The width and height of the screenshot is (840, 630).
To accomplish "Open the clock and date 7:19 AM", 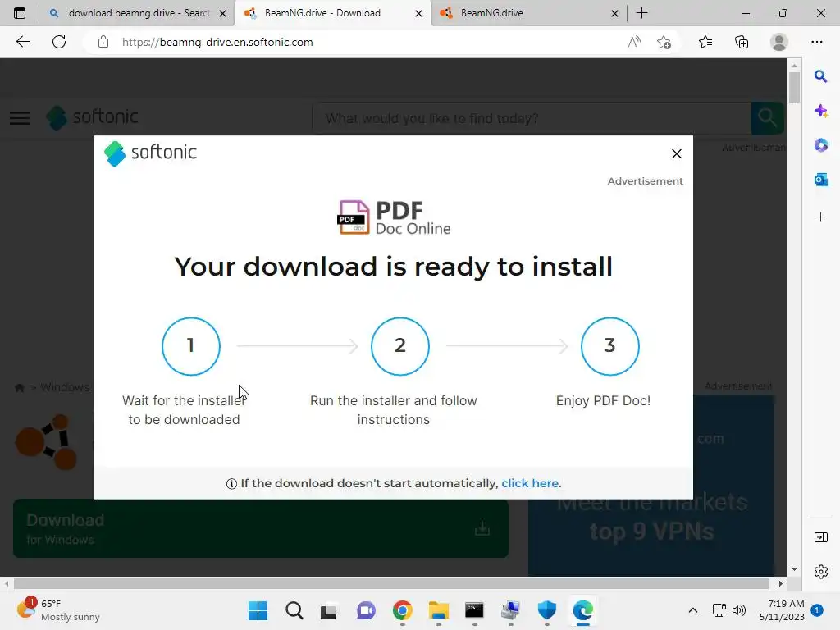I will tap(782, 610).
